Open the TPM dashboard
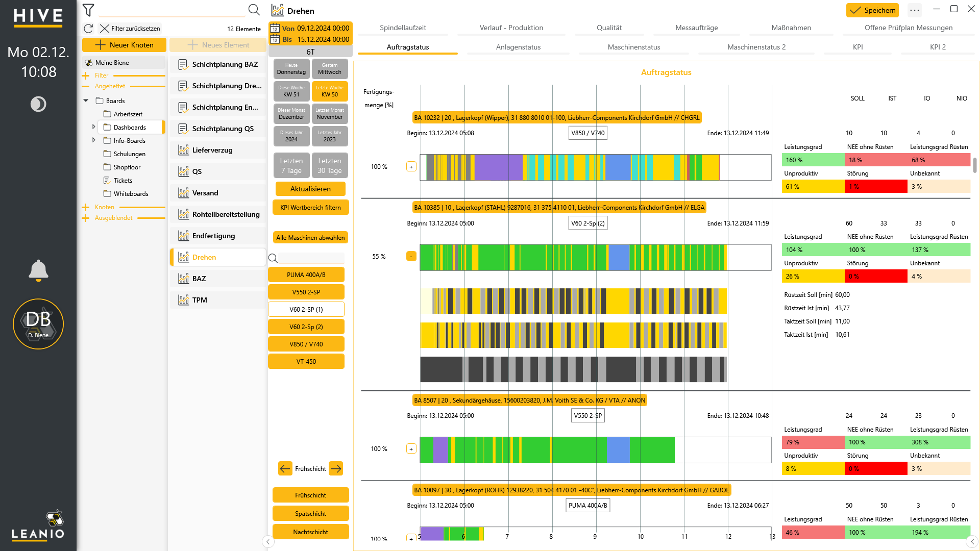This screenshot has height=551, width=980. pos(218,300)
